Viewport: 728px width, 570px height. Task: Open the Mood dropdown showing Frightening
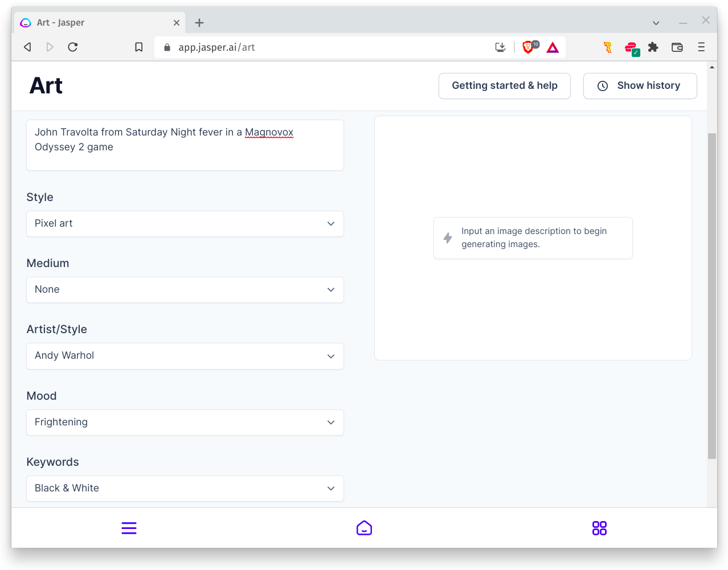point(185,423)
